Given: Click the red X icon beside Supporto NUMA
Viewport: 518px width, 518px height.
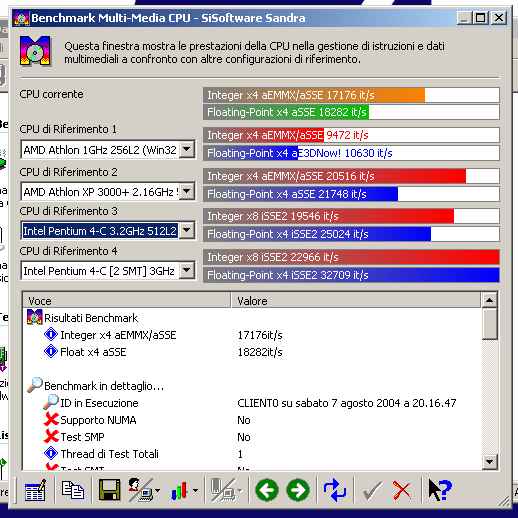Looking at the screenshot, I should coord(51,419).
